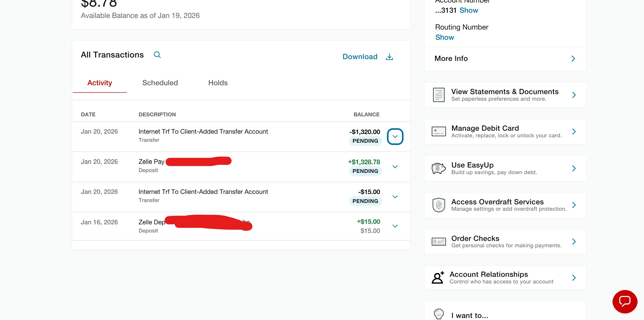
Task: Click the Order Checks check icon
Action: (438, 241)
